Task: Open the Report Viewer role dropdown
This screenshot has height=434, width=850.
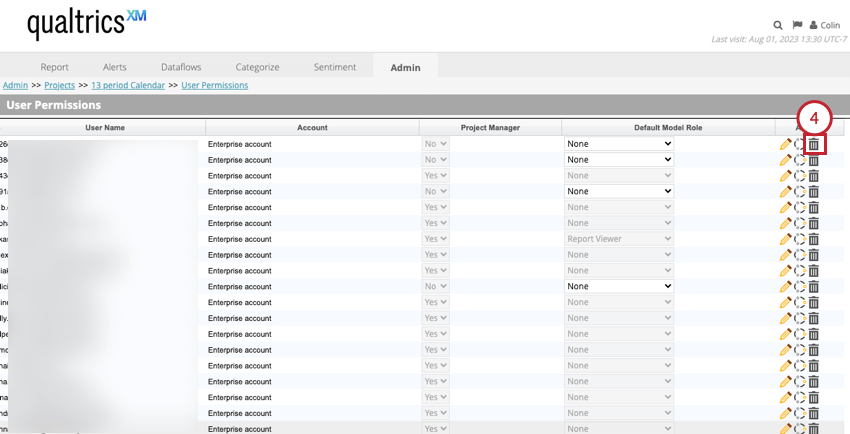Action: click(x=619, y=239)
